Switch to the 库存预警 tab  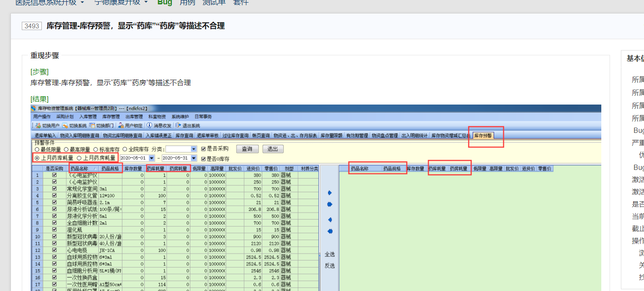[483, 135]
